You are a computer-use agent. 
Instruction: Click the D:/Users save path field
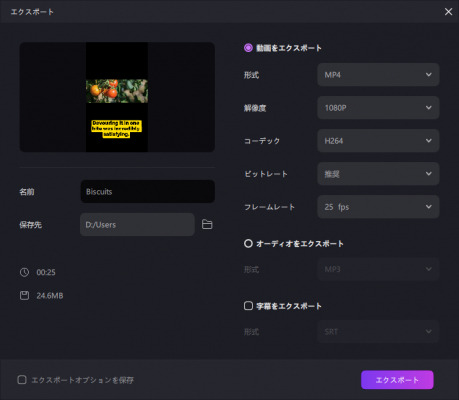137,224
